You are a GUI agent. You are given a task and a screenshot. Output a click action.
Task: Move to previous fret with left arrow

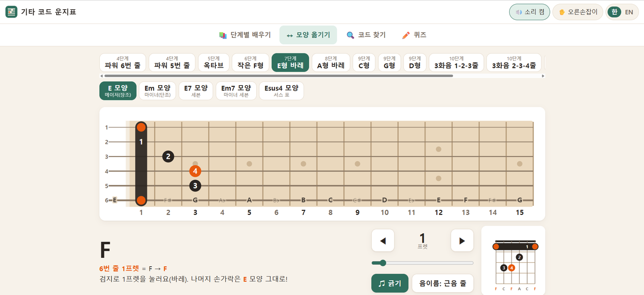pos(383,241)
